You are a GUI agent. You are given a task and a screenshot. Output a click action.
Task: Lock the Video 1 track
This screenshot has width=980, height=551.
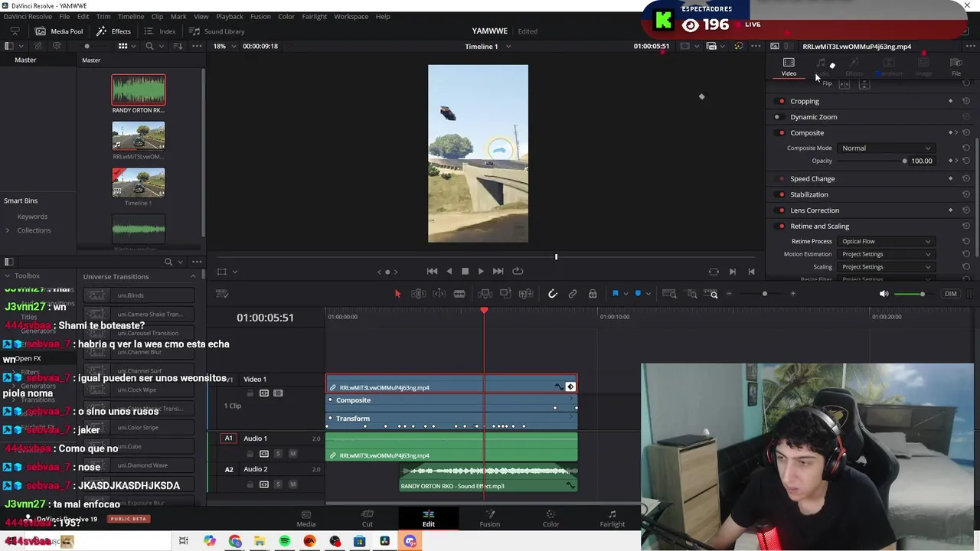point(250,393)
